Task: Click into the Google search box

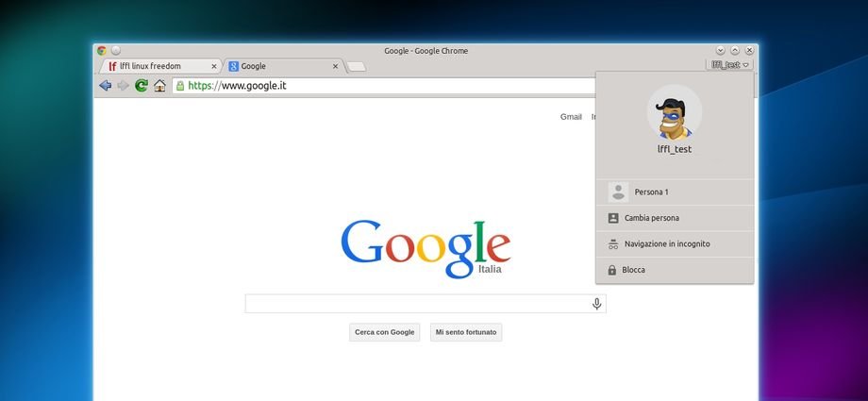Action: pos(415,304)
